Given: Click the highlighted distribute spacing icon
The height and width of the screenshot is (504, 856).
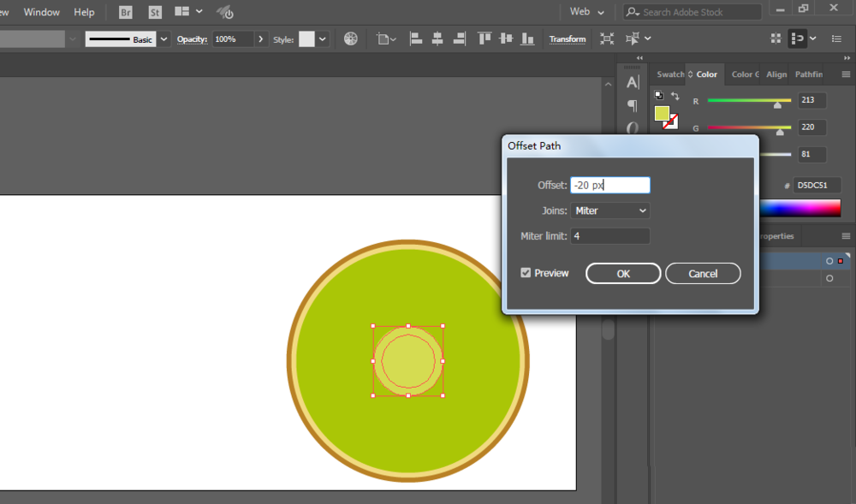Looking at the screenshot, I should pyautogui.click(x=798, y=39).
